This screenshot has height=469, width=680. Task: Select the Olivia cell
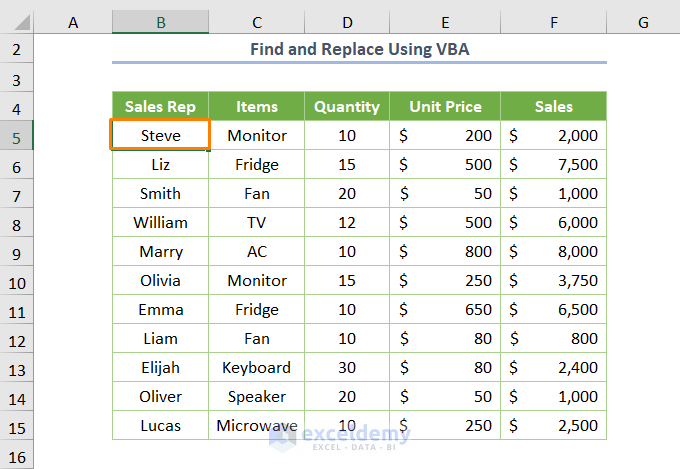160,280
